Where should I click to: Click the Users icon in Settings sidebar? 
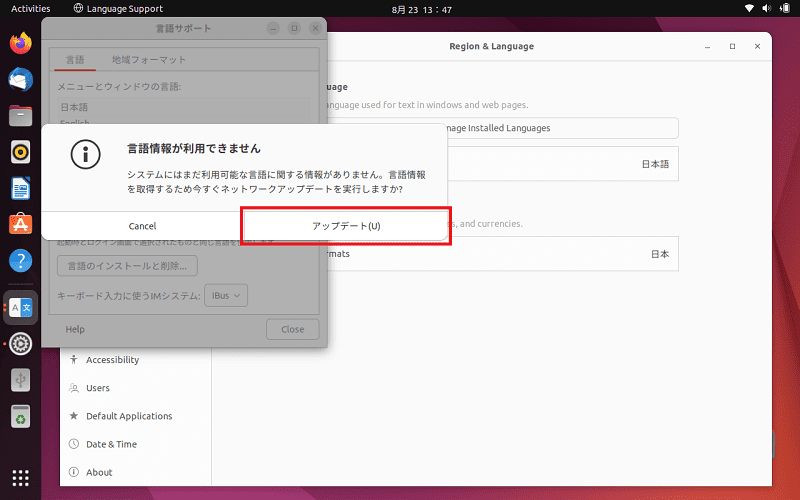pos(74,388)
